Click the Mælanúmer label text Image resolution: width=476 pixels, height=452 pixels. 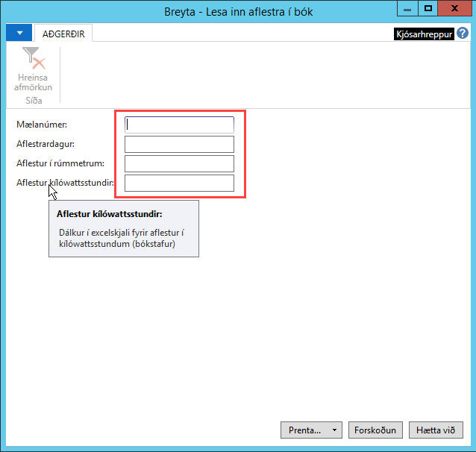point(42,125)
